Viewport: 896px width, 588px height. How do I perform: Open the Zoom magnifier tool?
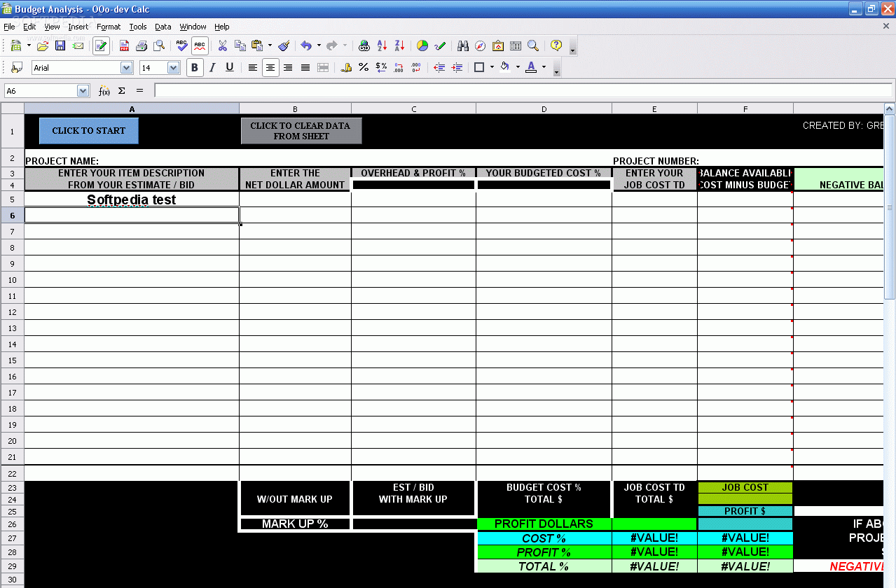[533, 45]
